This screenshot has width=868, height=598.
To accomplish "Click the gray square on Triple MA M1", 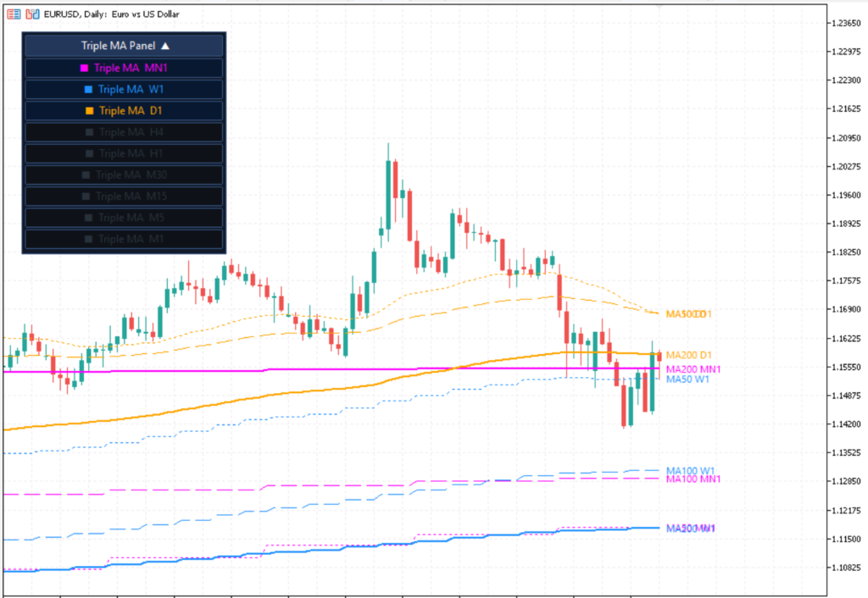I will 87,238.
